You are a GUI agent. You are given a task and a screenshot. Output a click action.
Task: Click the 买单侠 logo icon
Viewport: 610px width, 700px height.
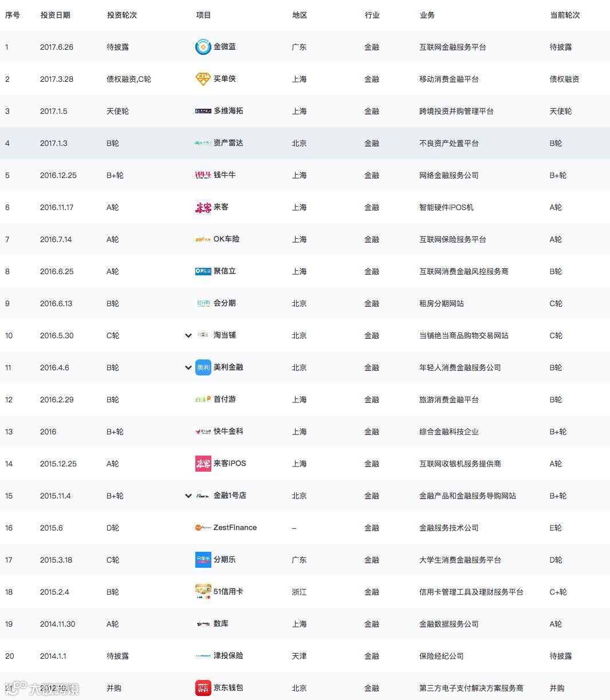click(203, 79)
